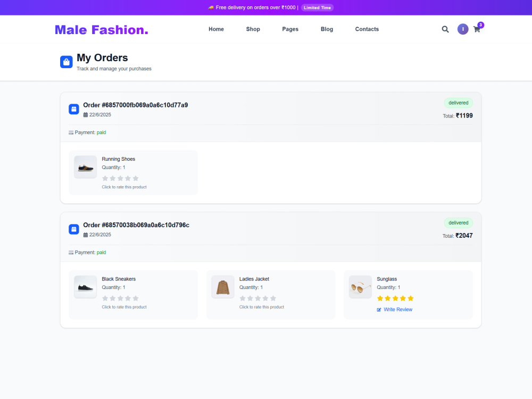Rate Black Sneakers two stars
The width and height of the screenshot is (532, 399).
pos(113,298)
